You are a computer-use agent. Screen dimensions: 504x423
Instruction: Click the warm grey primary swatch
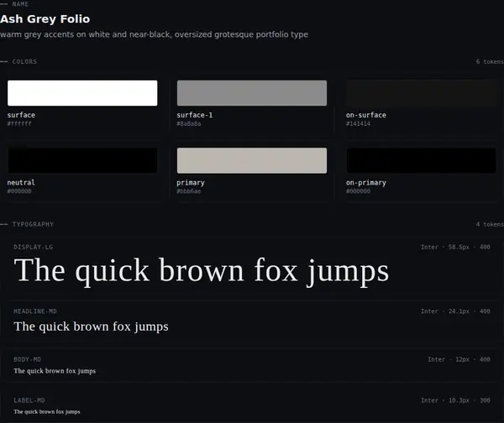[252, 160]
